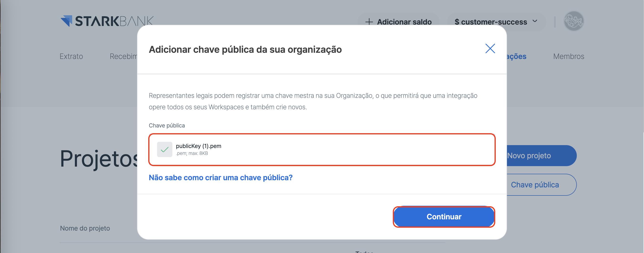Viewport: 644px width, 253px height.
Task: Go to the Membros tab
Action: tap(568, 57)
